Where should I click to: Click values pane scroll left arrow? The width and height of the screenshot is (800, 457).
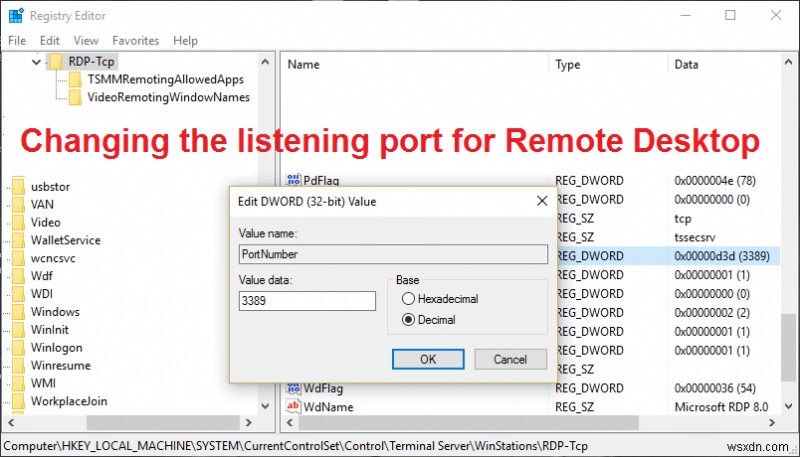[290, 423]
